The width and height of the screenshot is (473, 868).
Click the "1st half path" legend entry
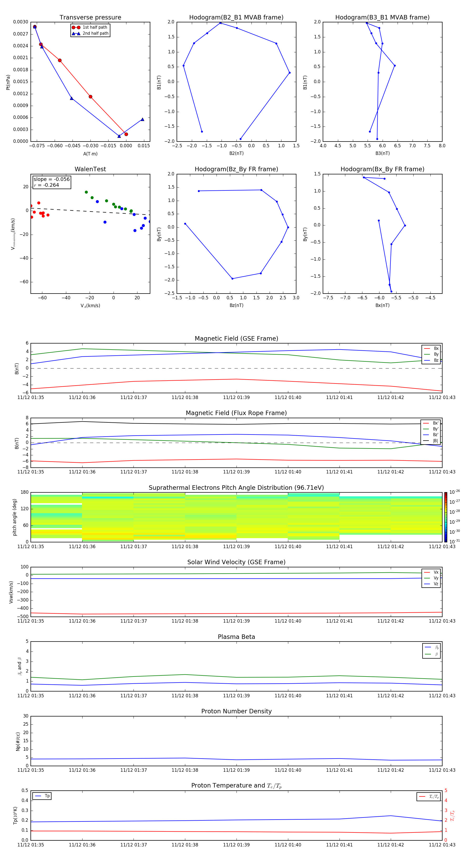[x=90, y=27]
